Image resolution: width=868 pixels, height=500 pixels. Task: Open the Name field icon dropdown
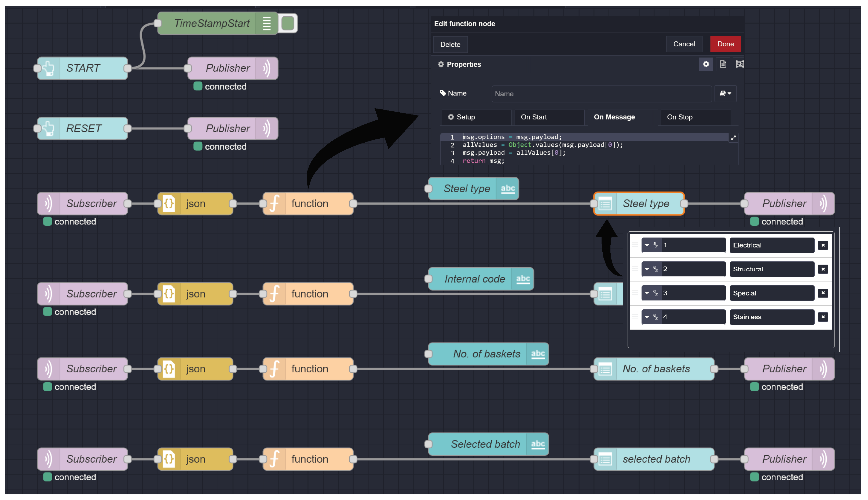(725, 94)
